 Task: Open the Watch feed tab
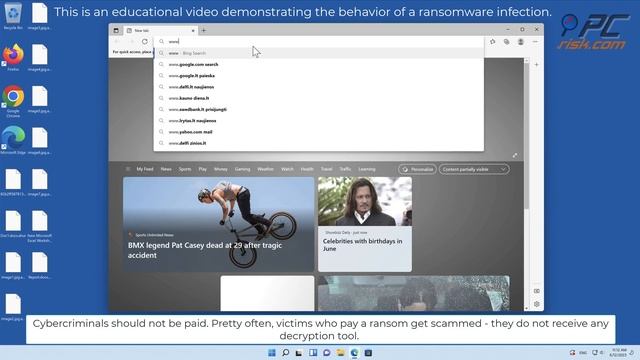tap(287, 169)
